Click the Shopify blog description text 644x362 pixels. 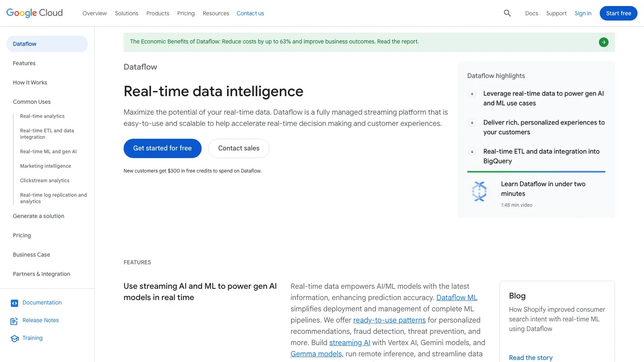click(557, 319)
